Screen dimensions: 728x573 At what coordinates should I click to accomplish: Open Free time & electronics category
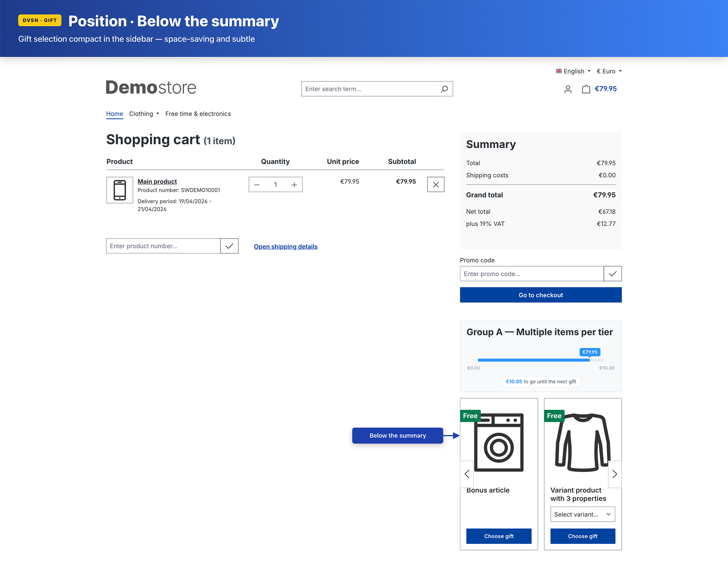198,114
